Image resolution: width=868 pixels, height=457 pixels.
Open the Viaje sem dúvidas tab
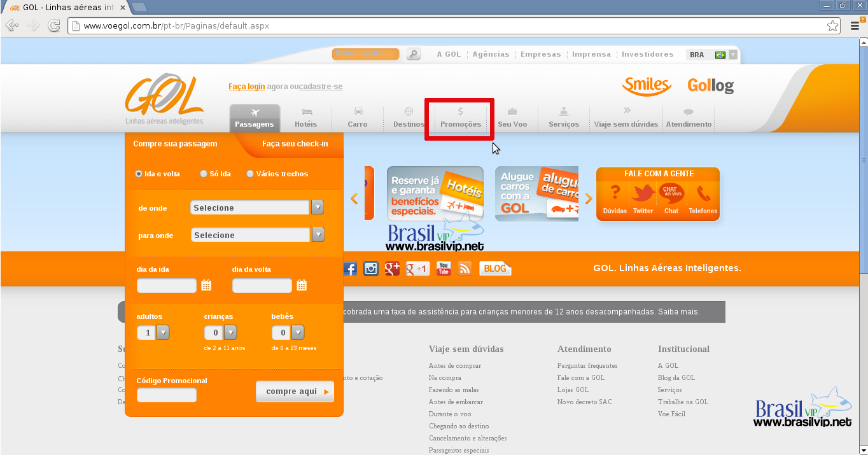point(626,118)
